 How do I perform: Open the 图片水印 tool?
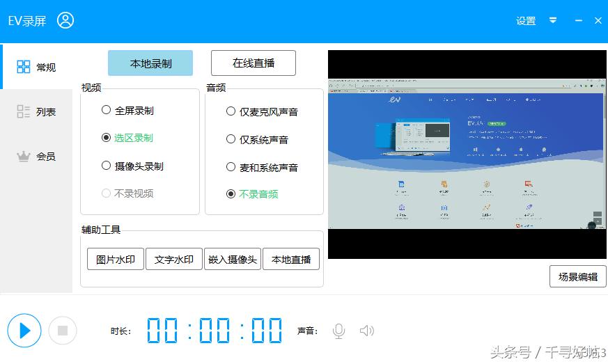[x=116, y=259]
